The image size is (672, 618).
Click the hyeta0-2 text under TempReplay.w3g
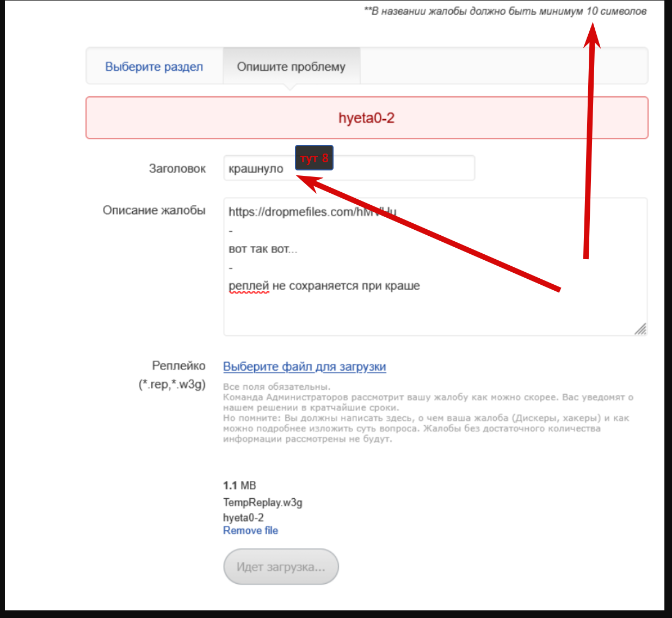[243, 517]
